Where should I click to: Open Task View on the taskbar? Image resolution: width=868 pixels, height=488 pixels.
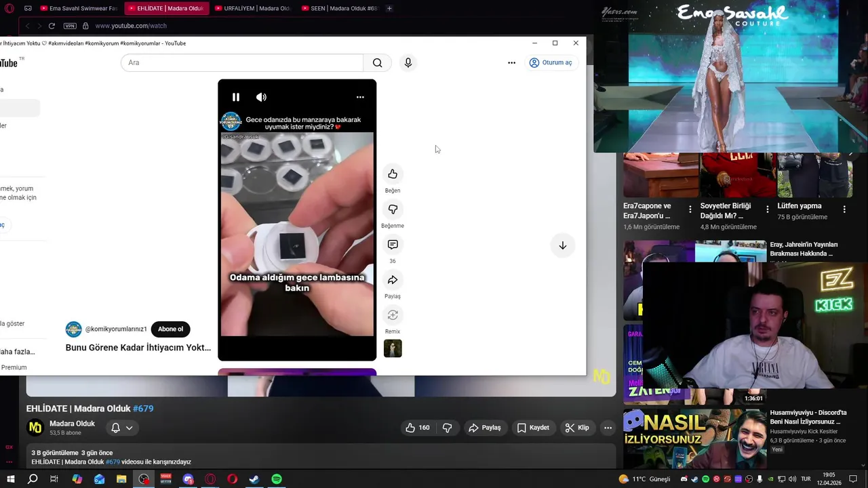coord(54,479)
